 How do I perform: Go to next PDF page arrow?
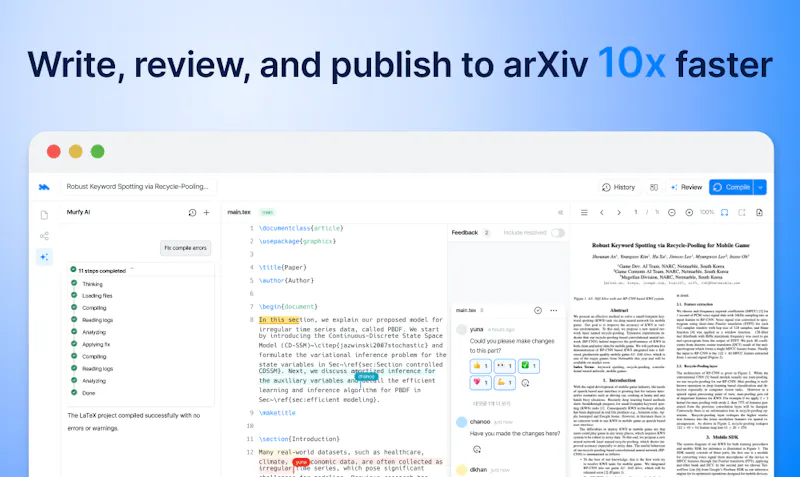[619, 212]
